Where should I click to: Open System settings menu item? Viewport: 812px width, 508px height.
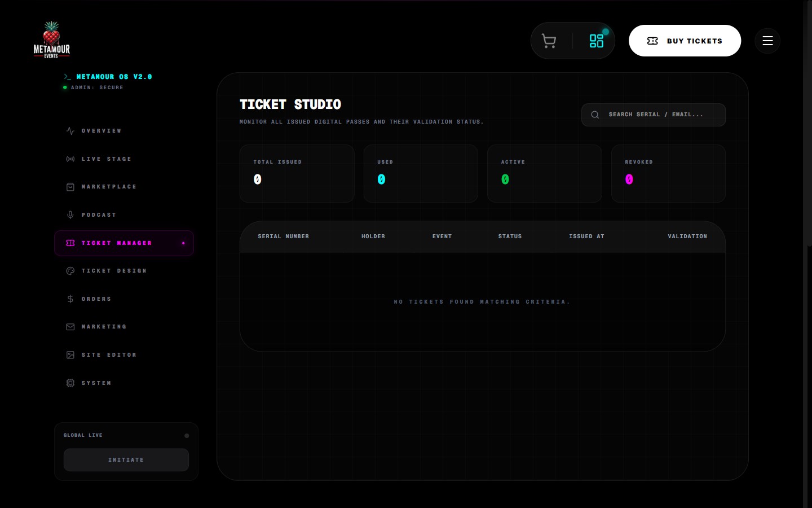click(x=124, y=383)
